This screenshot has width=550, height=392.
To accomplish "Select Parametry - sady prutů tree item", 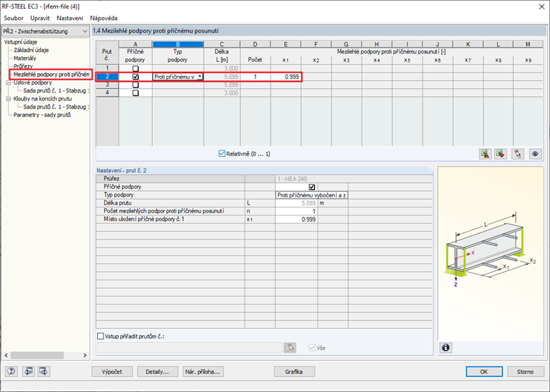I will point(42,115).
